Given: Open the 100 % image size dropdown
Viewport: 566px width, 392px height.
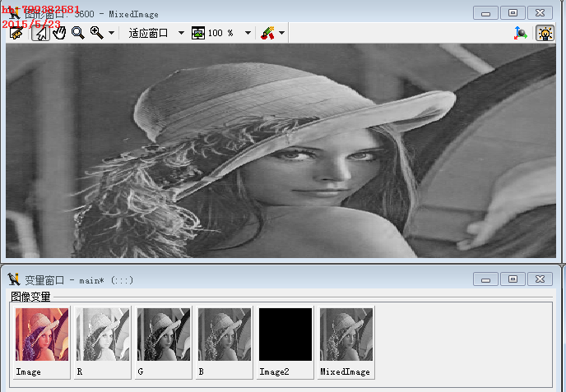Looking at the screenshot, I should (248, 33).
